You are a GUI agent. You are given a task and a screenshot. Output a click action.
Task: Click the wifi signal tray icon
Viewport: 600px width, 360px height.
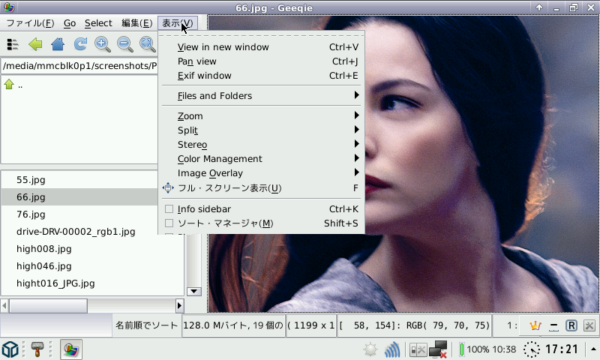pos(392,349)
